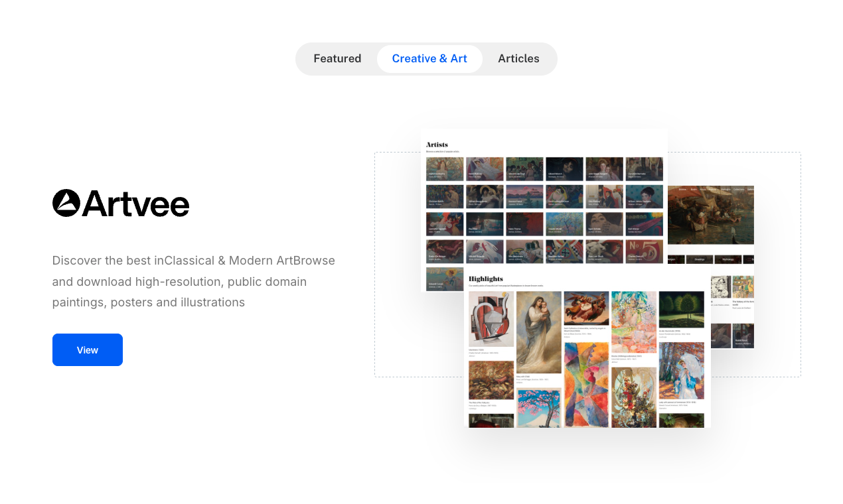Click the Highlights heading in the preview
The image size is (843, 504).
point(486,279)
